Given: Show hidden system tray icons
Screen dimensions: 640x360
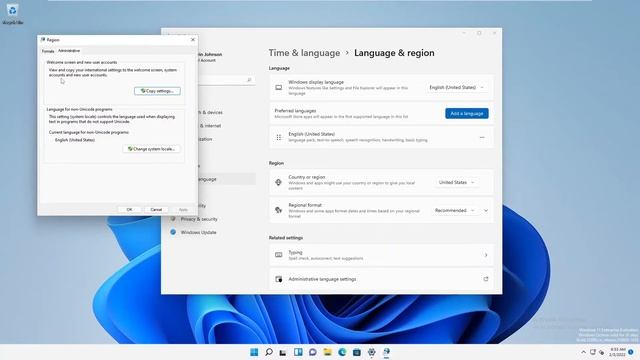Looking at the screenshot, I should 583,352.
